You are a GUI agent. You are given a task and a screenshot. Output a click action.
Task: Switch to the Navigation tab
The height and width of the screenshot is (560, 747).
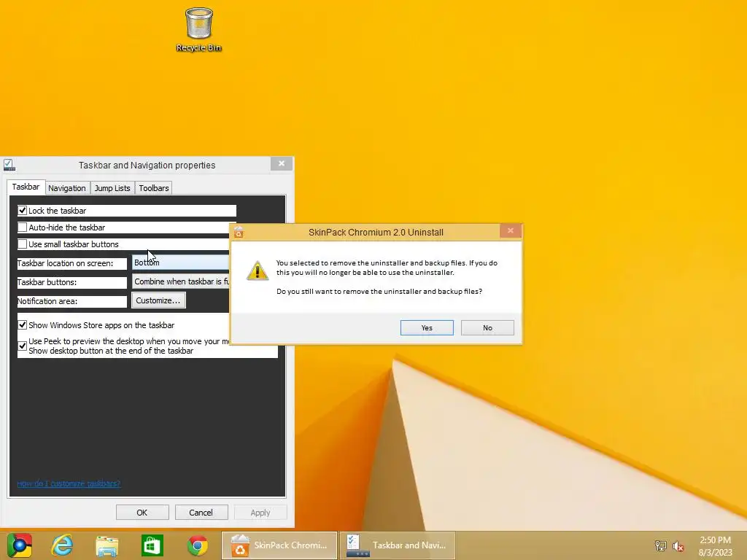(66, 188)
